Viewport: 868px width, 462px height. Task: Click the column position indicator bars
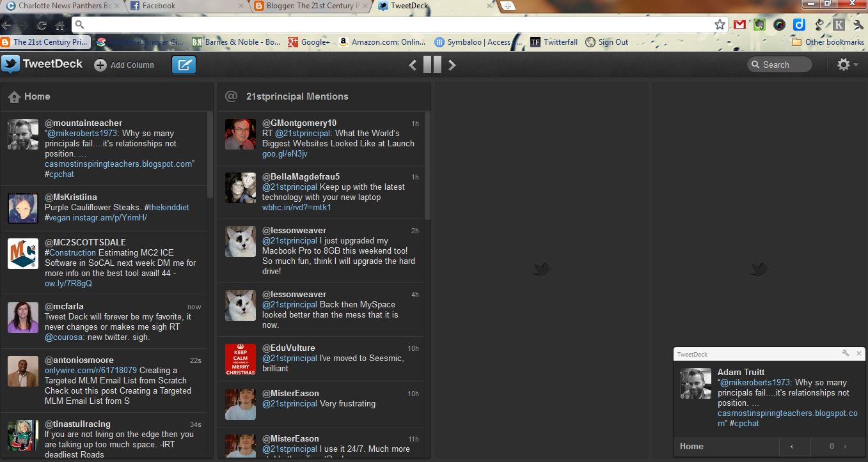(x=432, y=65)
